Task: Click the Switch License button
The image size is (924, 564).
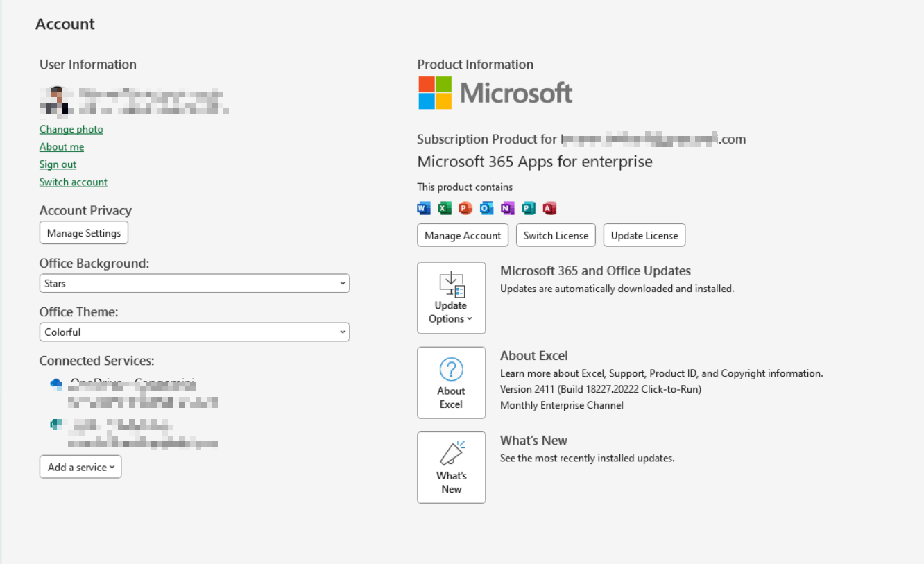Action: coord(556,235)
